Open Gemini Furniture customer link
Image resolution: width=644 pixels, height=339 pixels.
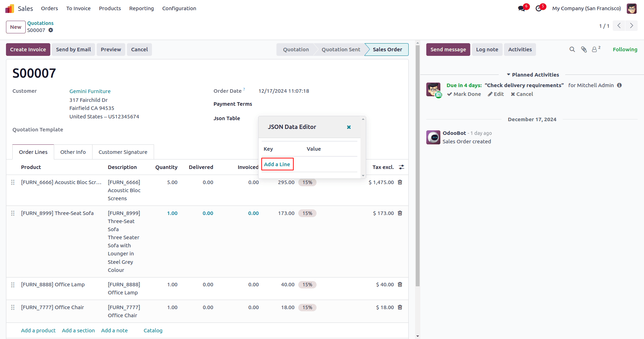click(90, 91)
